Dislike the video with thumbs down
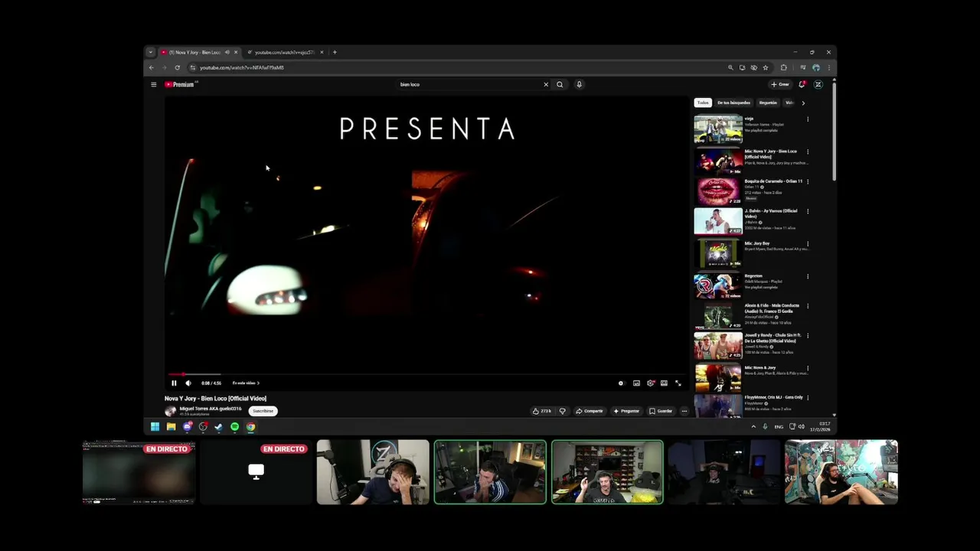The height and width of the screenshot is (551, 980). point(562,411)
